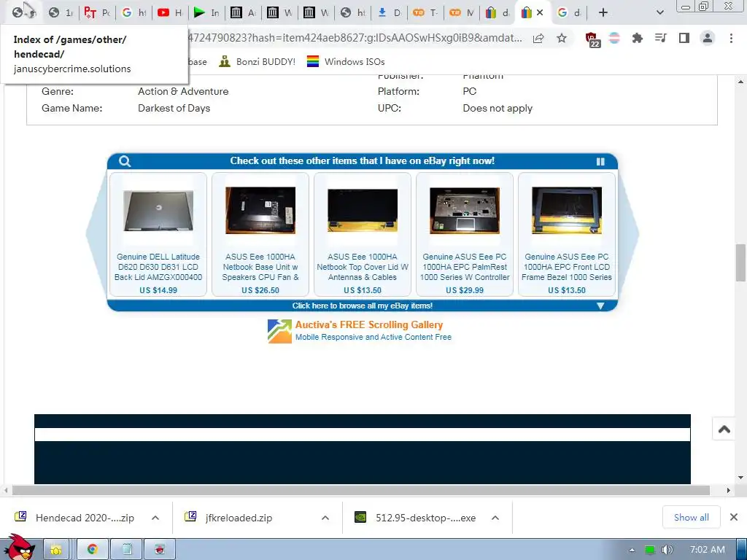Open ASUS Eee Front LCD Bezel thumbnail

566,210
